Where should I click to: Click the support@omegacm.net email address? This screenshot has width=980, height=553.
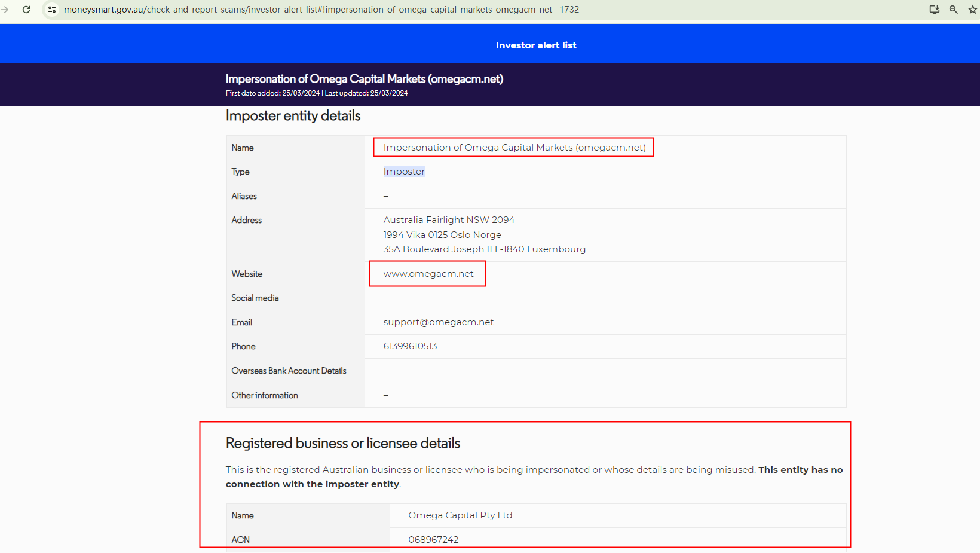tap(439, 322)
